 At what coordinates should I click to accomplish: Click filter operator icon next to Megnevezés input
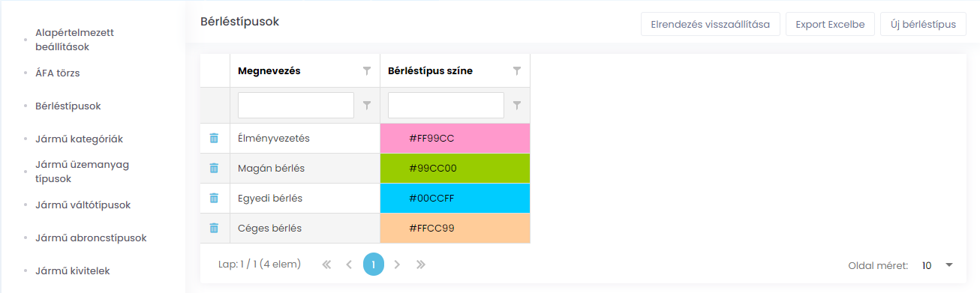point(367,106)
